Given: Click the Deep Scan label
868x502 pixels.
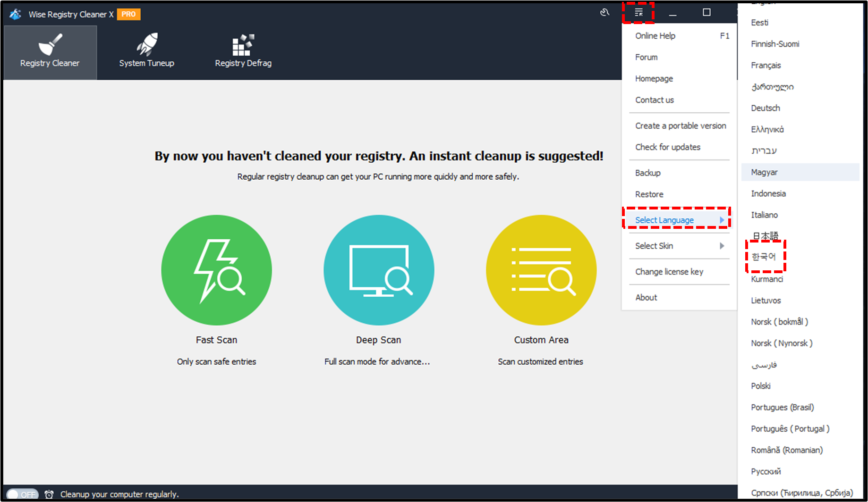Looking at the screenshot, I should [x=379, y=340].
